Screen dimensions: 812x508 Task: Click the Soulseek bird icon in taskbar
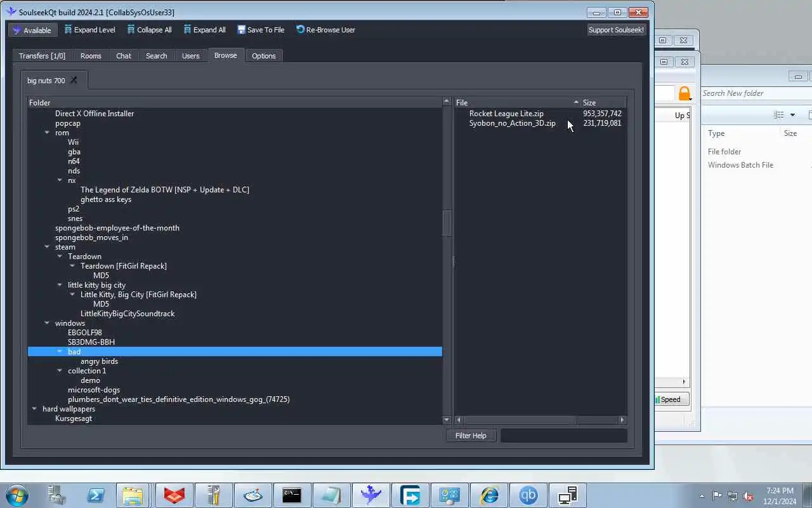(371, 495)
